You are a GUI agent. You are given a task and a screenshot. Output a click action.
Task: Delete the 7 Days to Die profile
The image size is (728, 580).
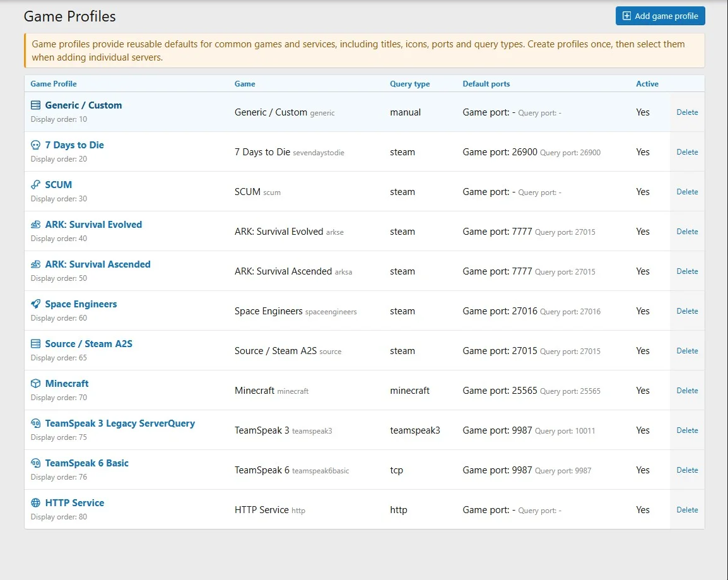pyautogui.click(x=687, y=152)
